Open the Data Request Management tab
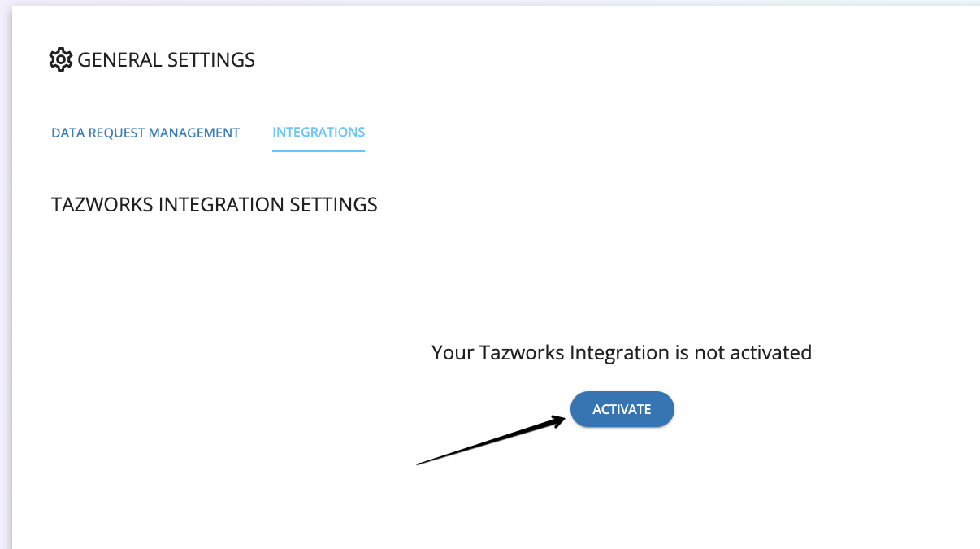 tap(145, 133)
